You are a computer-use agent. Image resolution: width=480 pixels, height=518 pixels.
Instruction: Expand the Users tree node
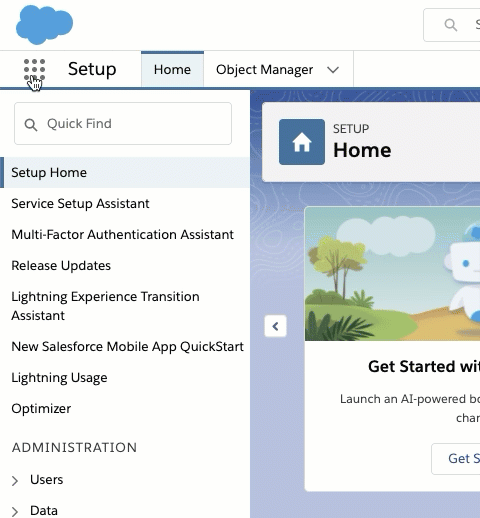(15, 481)
